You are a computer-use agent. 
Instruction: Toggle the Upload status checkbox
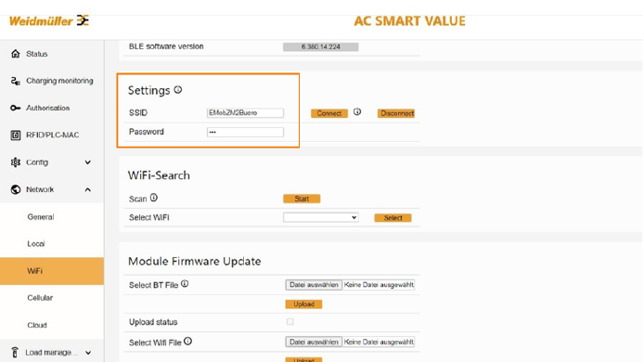pyautogui.click(x=290, y=322)
